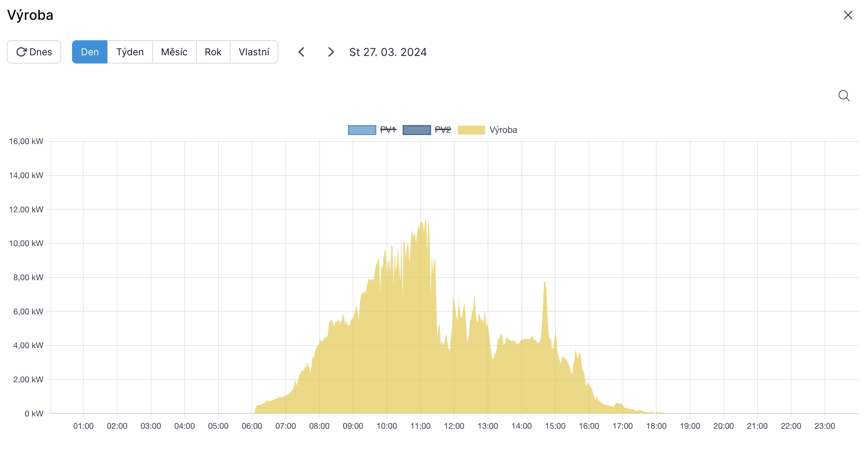Screen dimensions: 868x454
Task: Switch to the Měsíc tab
Action: [174, 52]
